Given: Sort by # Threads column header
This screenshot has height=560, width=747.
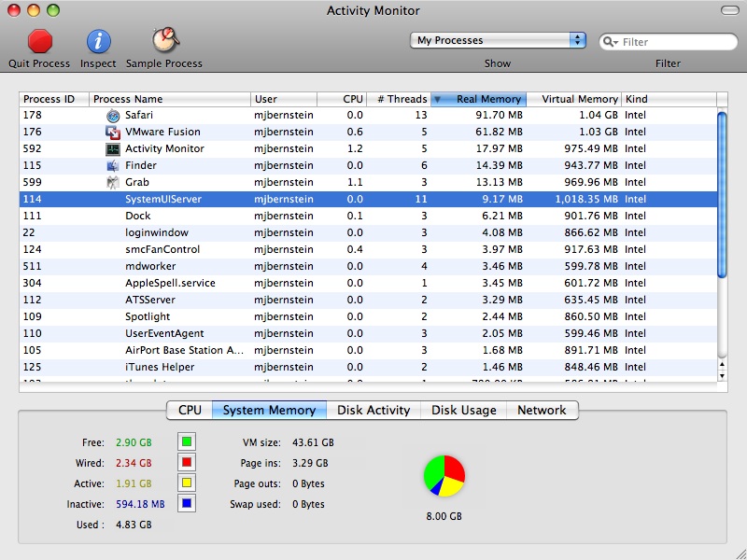Looking at the screenshot, I should click(x=399, y=99).
